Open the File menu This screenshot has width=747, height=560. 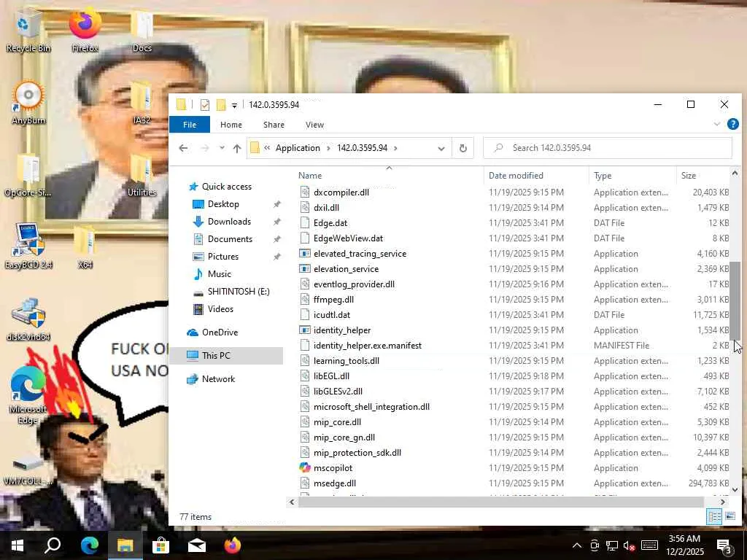click(x=190, y=124)
